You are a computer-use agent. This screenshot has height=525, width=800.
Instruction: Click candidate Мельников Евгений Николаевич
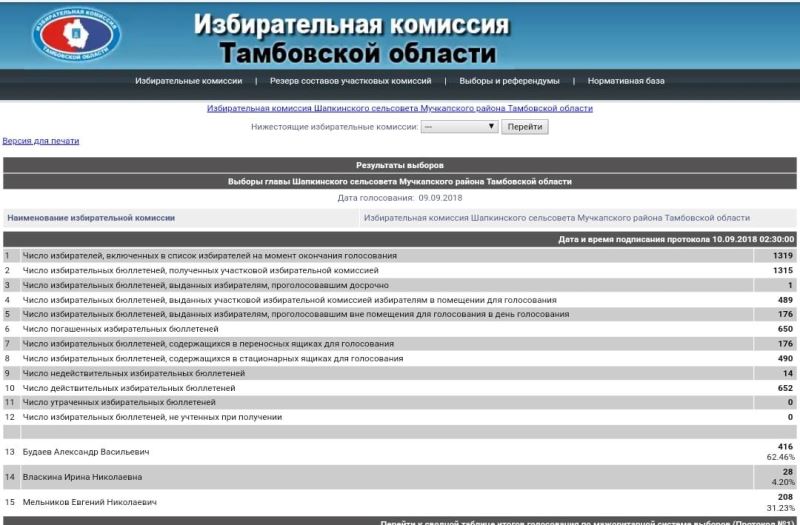point(90,502)
